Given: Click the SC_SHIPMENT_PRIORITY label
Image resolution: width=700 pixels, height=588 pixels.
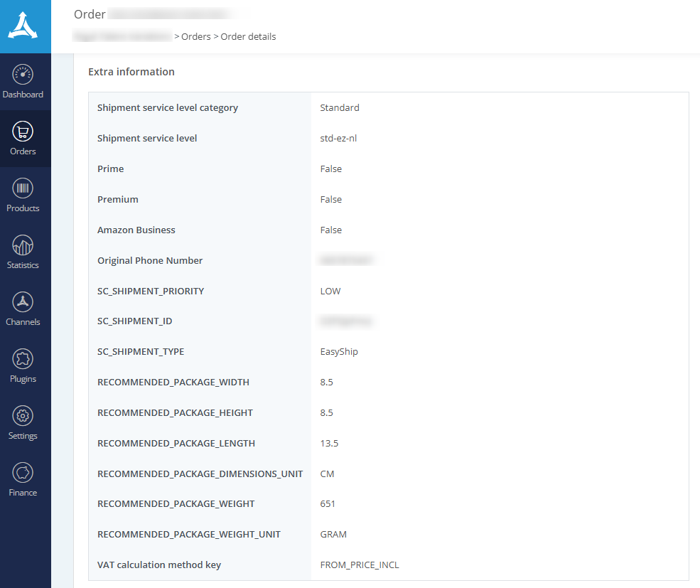Looking at the screenshot, I should tap(151, 292).
